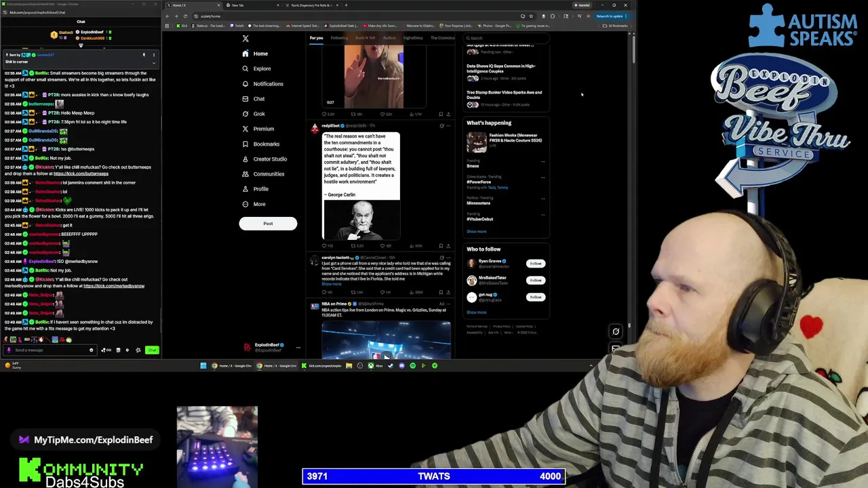Open ExplodinBeef account menu dots
The height and width of the screenshot is (488, 868).
click(298, 348)
